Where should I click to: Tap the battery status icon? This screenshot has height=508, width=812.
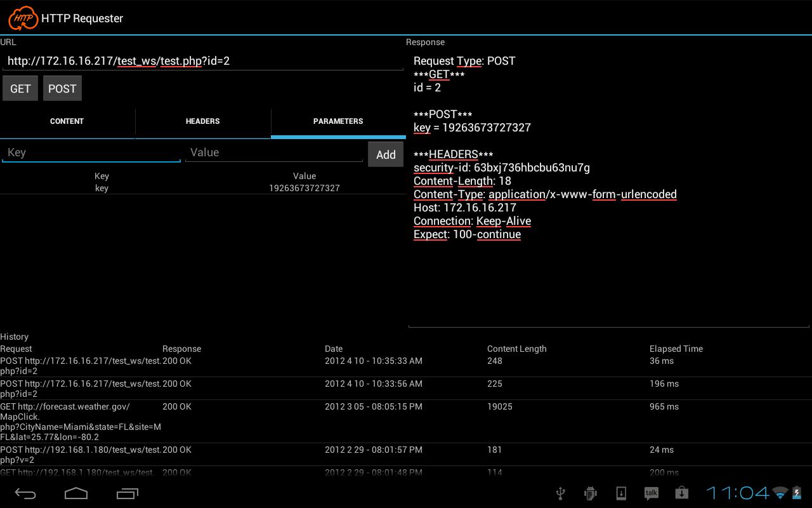[797, 493]
